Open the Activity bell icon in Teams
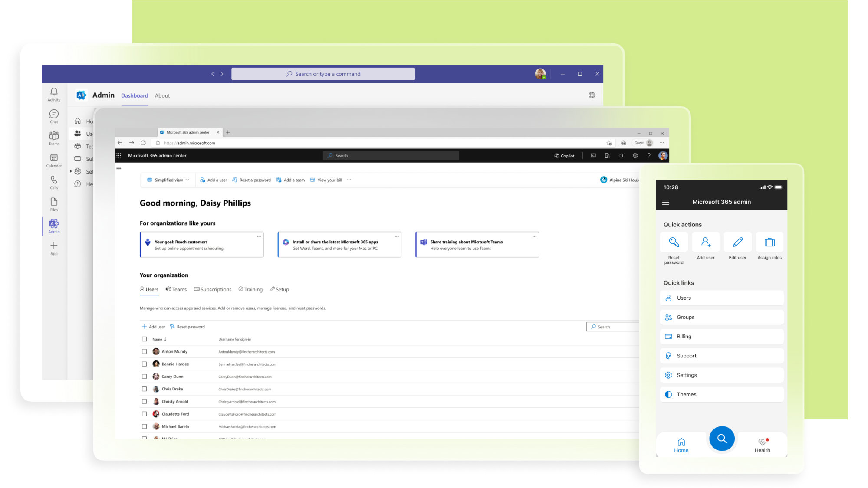This screenshot has height=488, width=868. 54,92
